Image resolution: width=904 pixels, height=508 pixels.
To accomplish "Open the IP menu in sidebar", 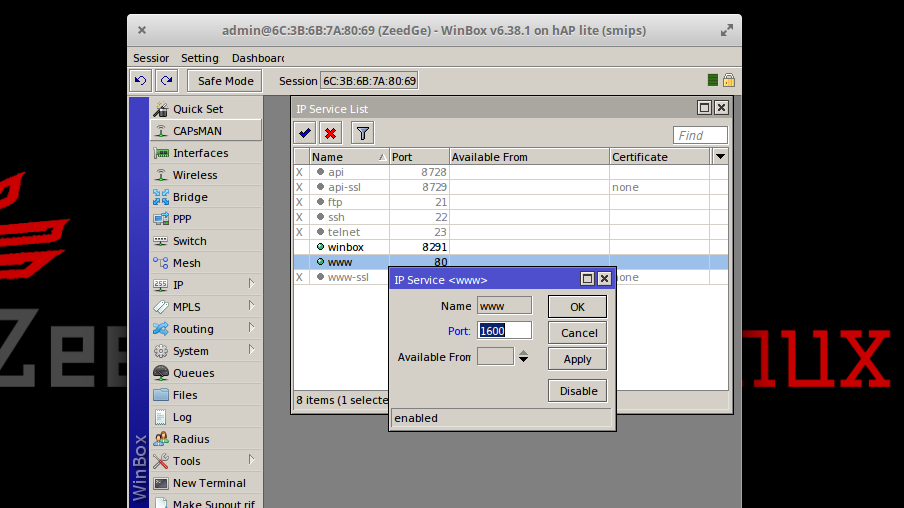I will point(206,285).
